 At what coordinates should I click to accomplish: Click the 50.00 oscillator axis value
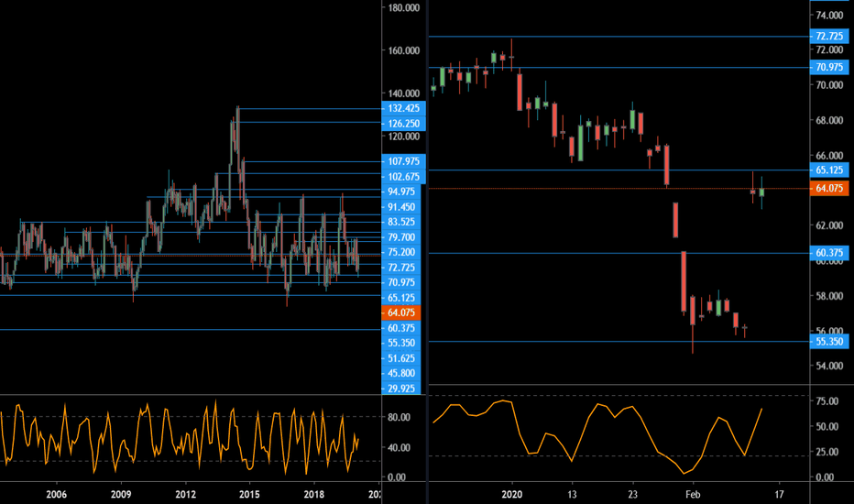point(827,427)
